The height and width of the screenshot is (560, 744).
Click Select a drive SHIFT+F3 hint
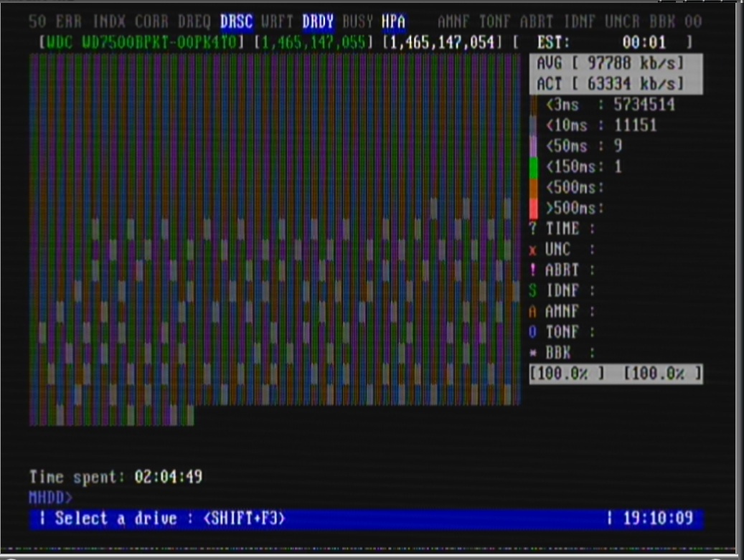(169, 518)
